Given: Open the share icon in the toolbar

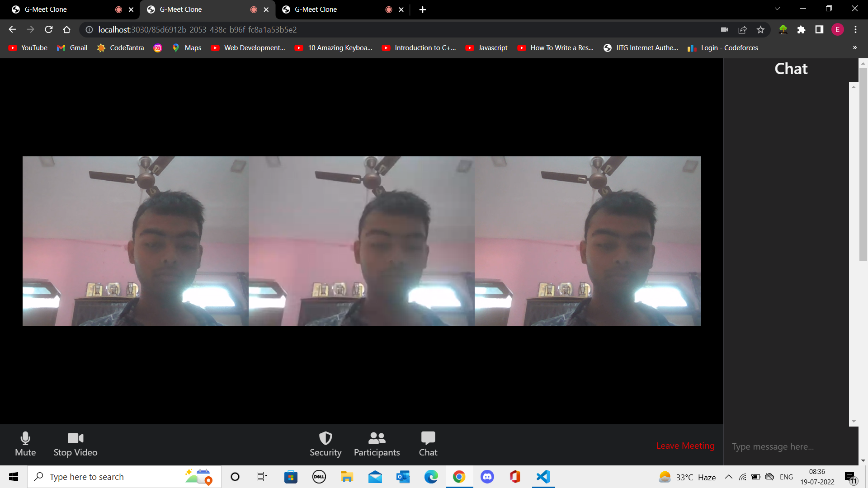Looking at the screenshot, I should click(x=743, y=29).
